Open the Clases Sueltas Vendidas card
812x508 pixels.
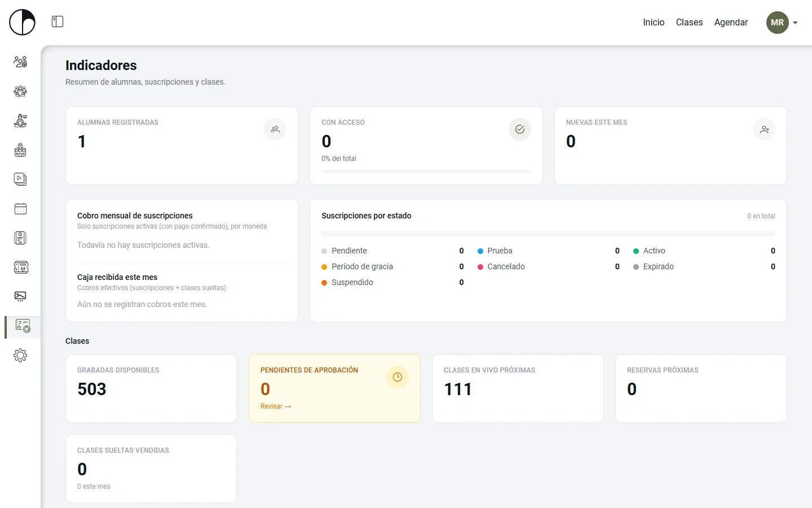pos(151,468)
